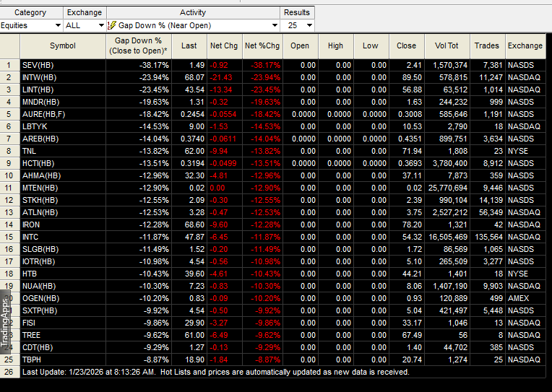Sort by the Net %Chg column header
Image resolution: width=552 pixels, height=392 pixels.
(262, 45)
